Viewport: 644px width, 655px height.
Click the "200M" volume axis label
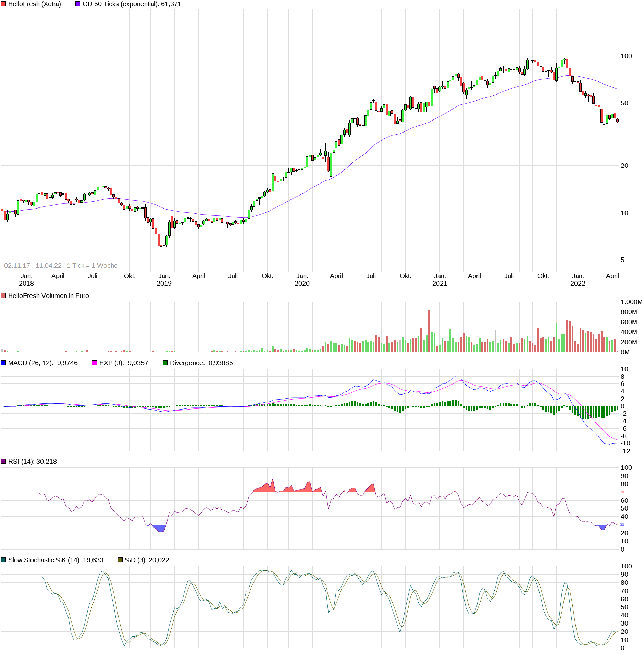[629, 342]
